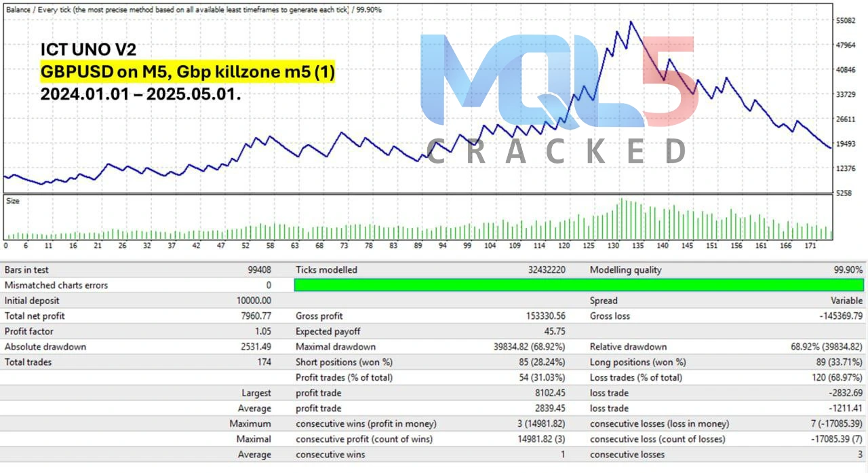Select the maximal consecutive loss value '-17085.39 (7)'

pos(836,439)
